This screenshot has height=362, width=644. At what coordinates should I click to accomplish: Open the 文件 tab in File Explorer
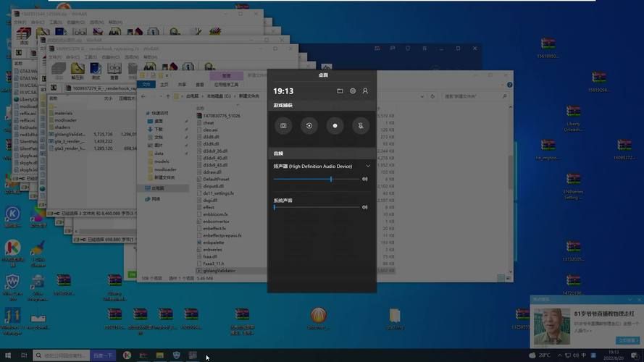(146, 84)
